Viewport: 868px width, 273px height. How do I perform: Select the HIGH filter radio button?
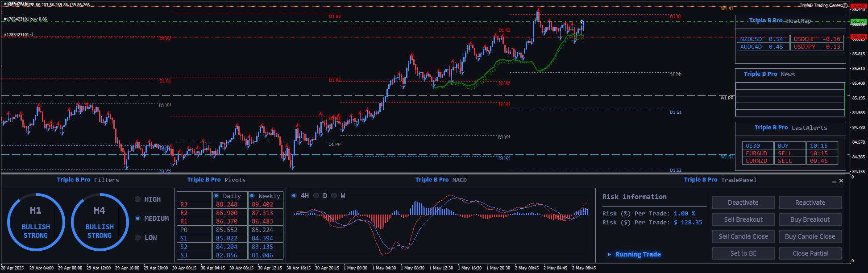(x=138, y=199)
